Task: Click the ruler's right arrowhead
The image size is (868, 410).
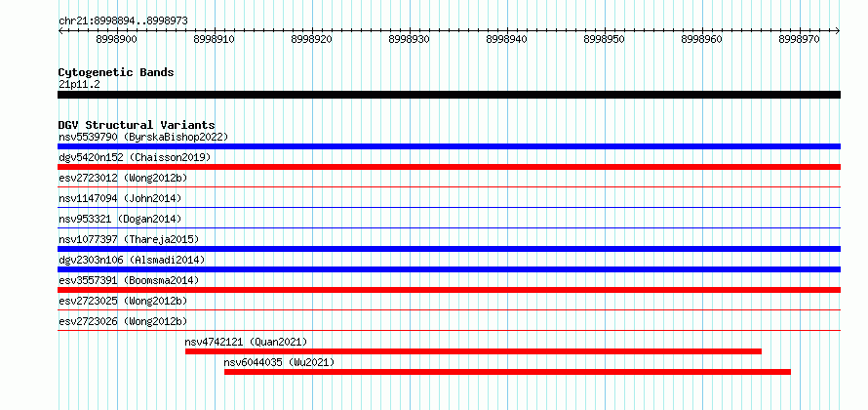Action: (838, 31)
